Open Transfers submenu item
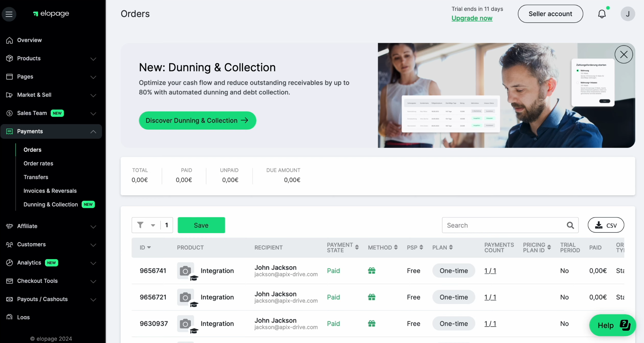 pyautogui.click(x=36, y=177)
